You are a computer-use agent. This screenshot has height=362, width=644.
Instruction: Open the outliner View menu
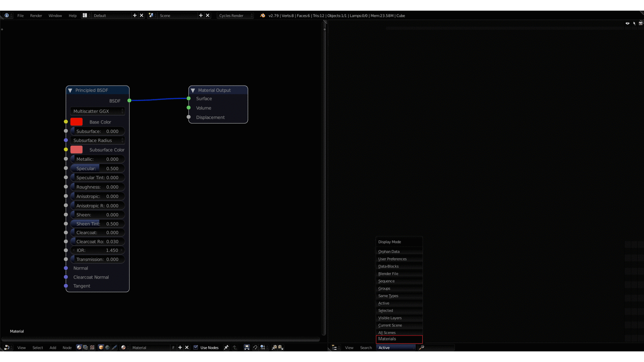[349, 348]
